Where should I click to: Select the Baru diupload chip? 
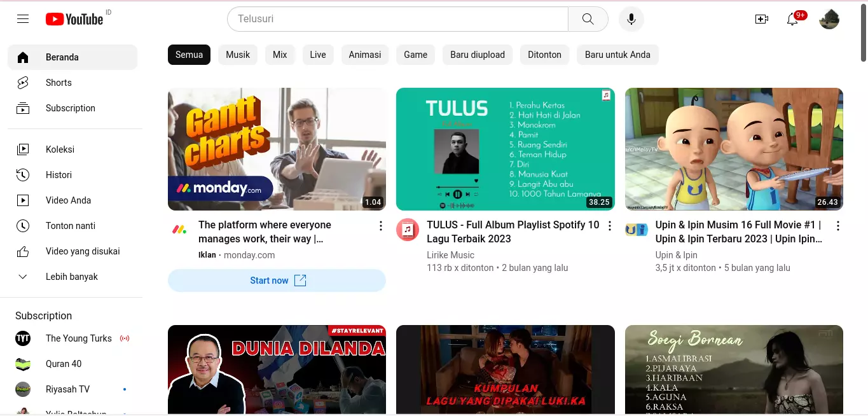coord(478,55)
